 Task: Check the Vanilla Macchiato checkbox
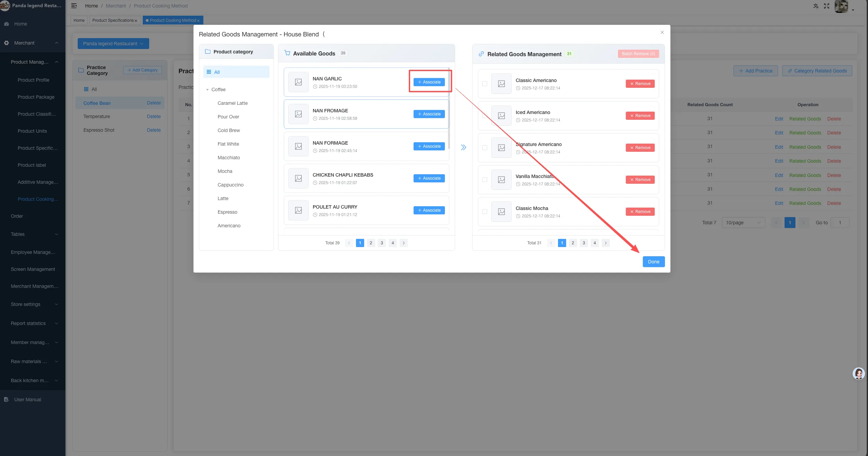click(x=484, y=180)
